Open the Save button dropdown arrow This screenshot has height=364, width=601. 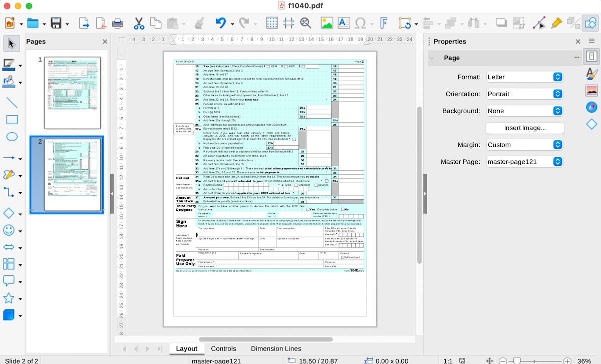pos(67,24)
